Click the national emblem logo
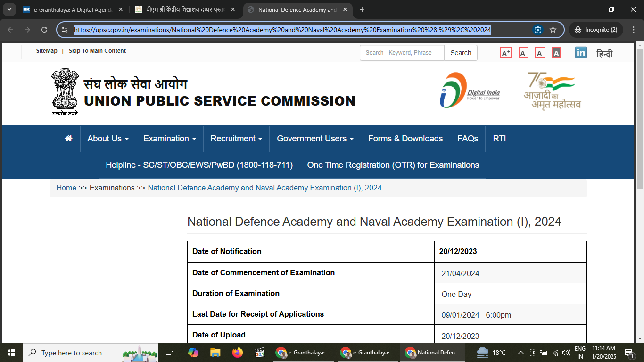This screenshot has width=644, height=362. click(65, 92)
